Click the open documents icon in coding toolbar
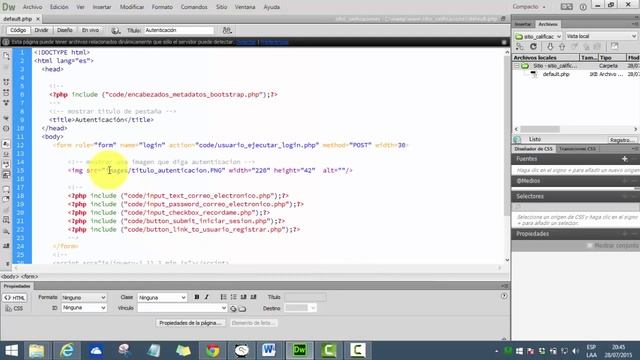640x360 pixels. point(6,56)
